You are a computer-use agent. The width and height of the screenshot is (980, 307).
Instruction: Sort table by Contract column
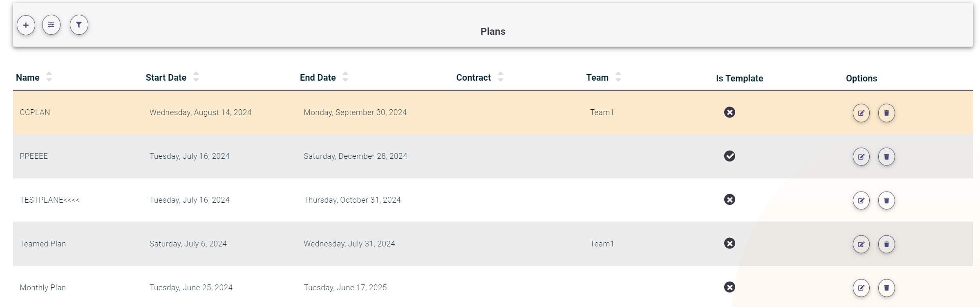click(x=501, y=77)
